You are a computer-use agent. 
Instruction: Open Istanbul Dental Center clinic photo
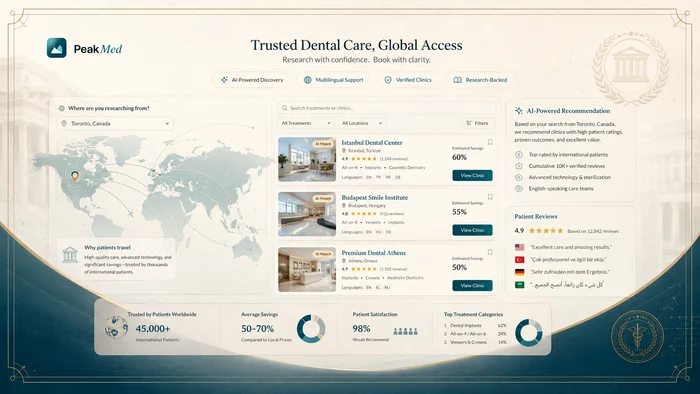pos(307,159)
